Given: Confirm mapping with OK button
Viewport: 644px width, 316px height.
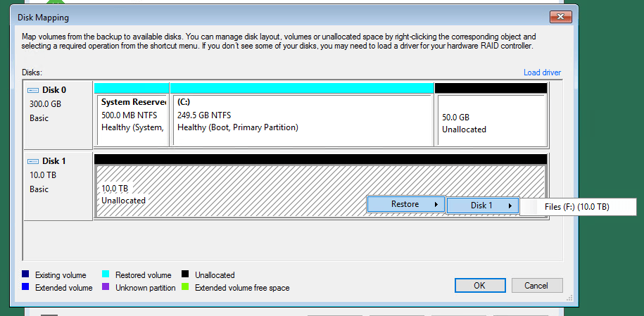Looking at the screenshot, I should pos(480,286).
